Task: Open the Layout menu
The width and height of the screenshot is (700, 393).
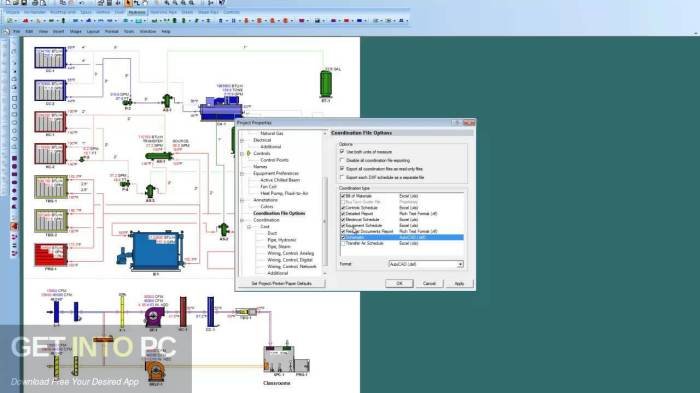Action: click(93, 32)
